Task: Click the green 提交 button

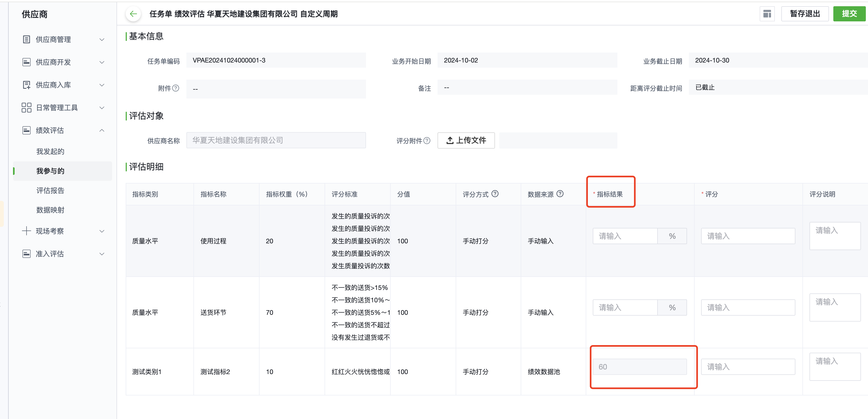Action: click(x=849, y=14)
